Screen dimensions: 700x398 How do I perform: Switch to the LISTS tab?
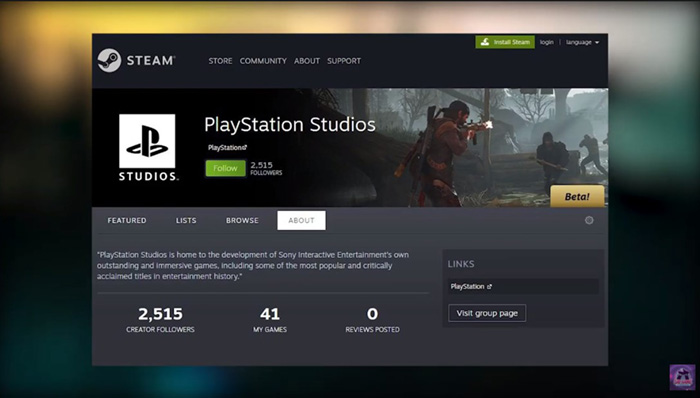pos(186,220)
